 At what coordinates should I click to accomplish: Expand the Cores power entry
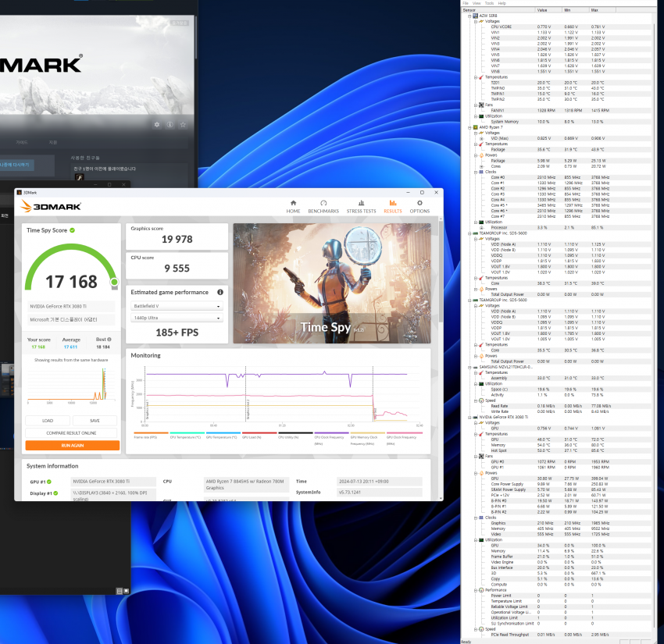pyautogui.click(x=481, y=166)
